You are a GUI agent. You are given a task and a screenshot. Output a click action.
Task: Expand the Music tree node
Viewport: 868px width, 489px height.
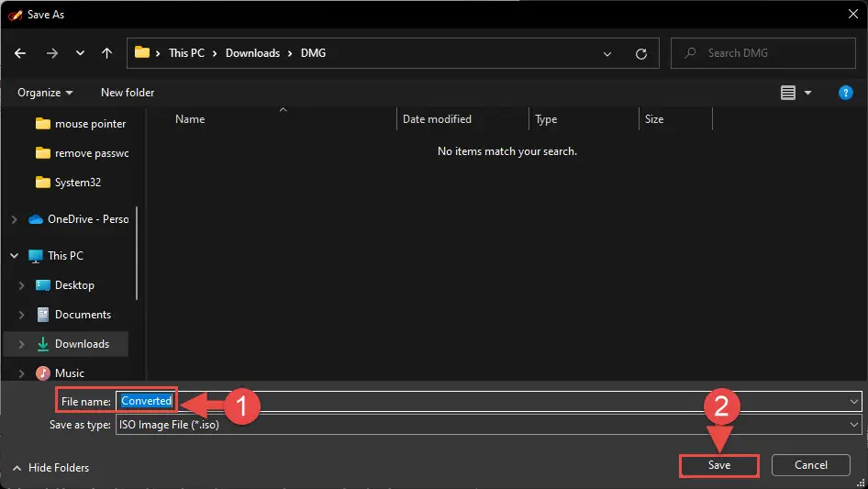pyautogui.click(x=22, y=373)
